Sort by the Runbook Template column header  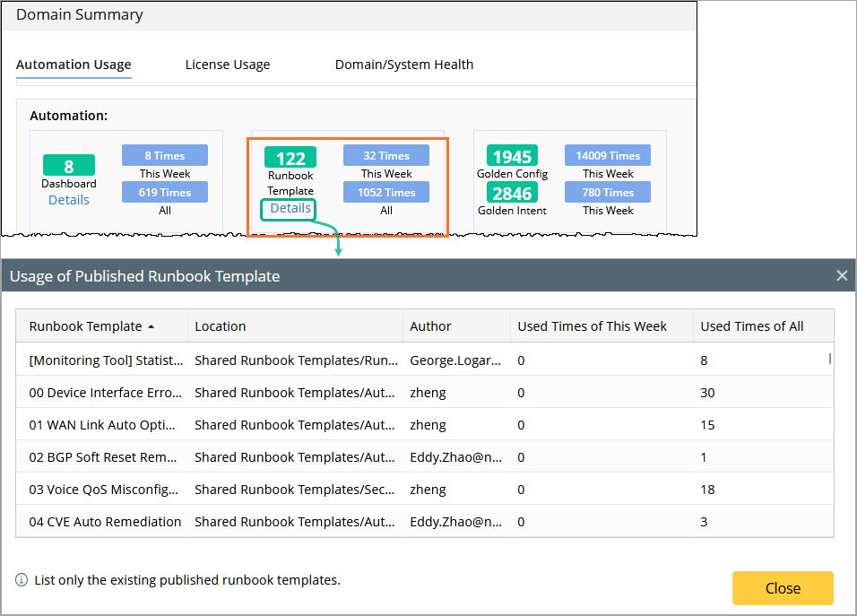[x=86, y=326]
